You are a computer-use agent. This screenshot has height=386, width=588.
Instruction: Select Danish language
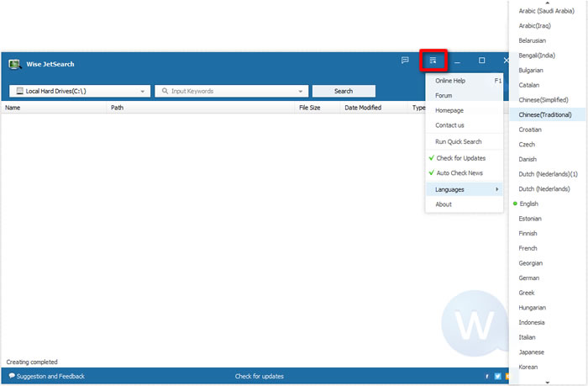click(548, 159)
